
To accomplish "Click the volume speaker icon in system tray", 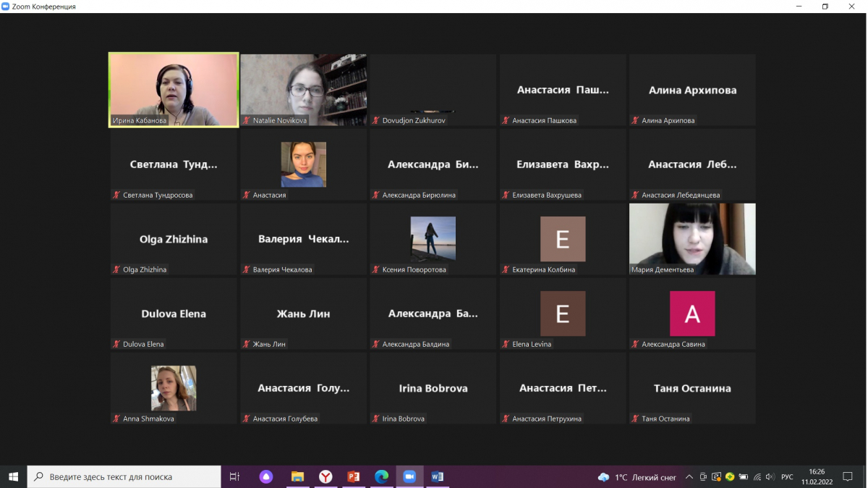I will tap(770, 477).
